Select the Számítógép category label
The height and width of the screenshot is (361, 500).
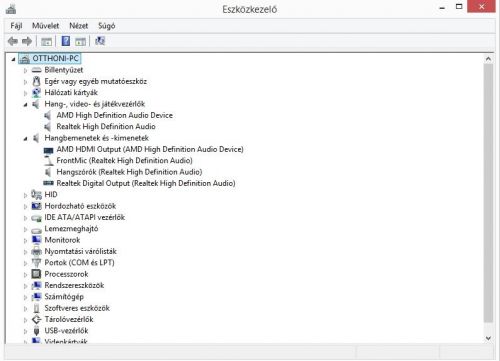coord(64,297)
